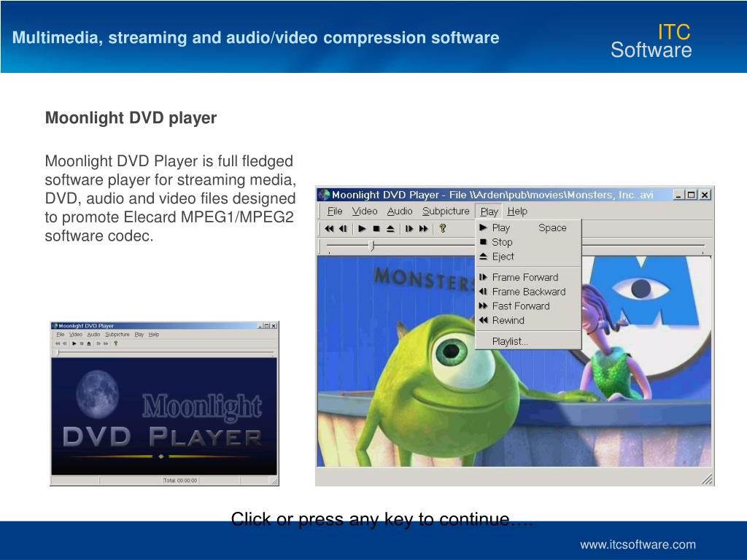747x560 pixels.
Task: Click Play button in large player toolbar
Action: (362, 228)
